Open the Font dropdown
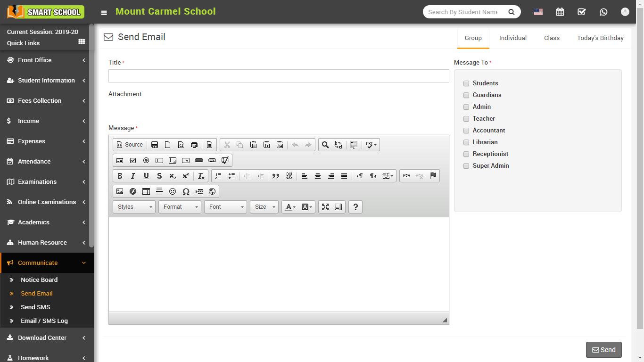644x362 pixels. (x=225, y=207)
